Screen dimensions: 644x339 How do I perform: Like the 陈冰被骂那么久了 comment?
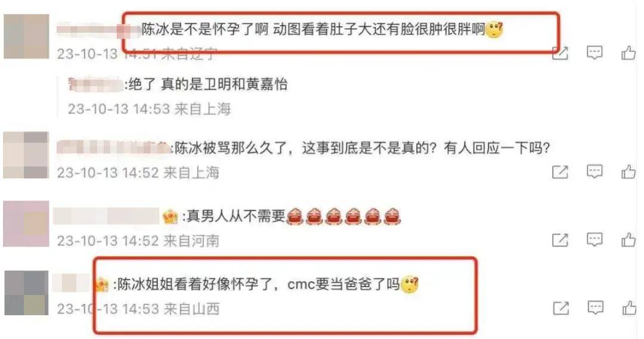pyautogui.click(x=628, y=172)
